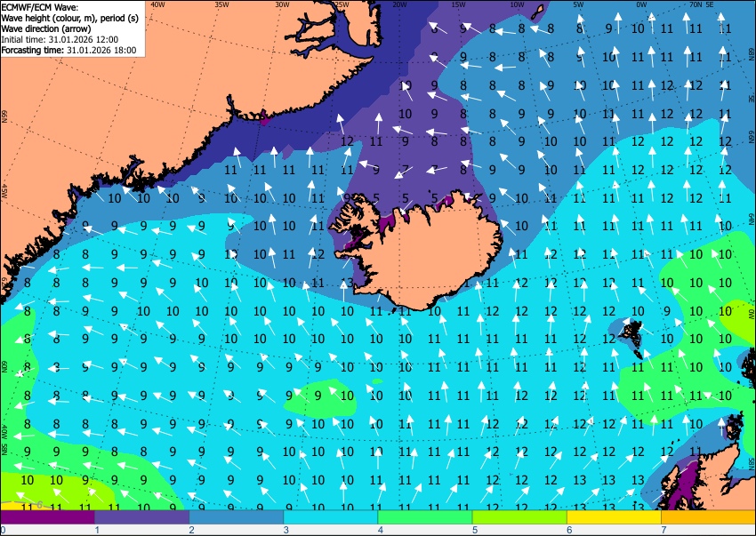756x536 pixels.
Task: Click the "5W" longitude label
Action: (x=579, y=4)
